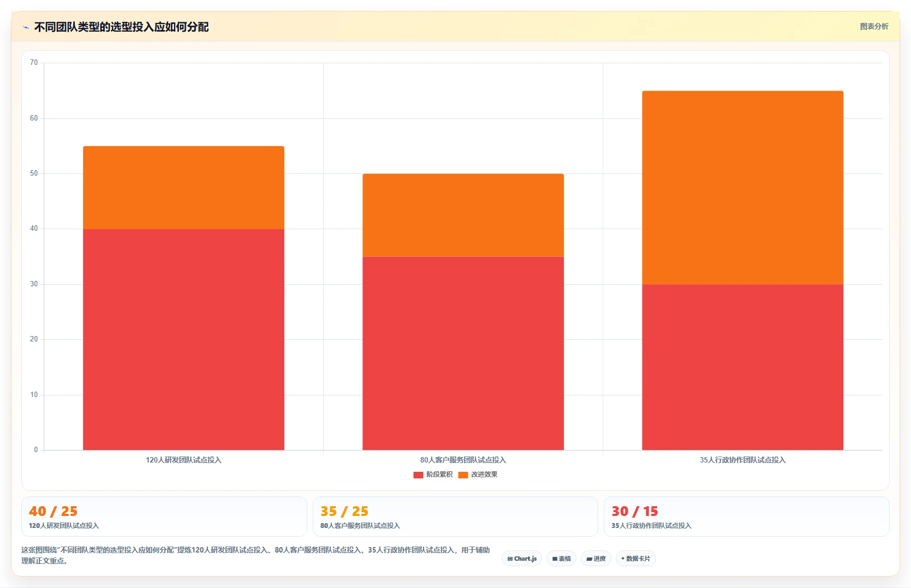
Task: Click the 30 / 15 card value
Action: coord(635,511)
